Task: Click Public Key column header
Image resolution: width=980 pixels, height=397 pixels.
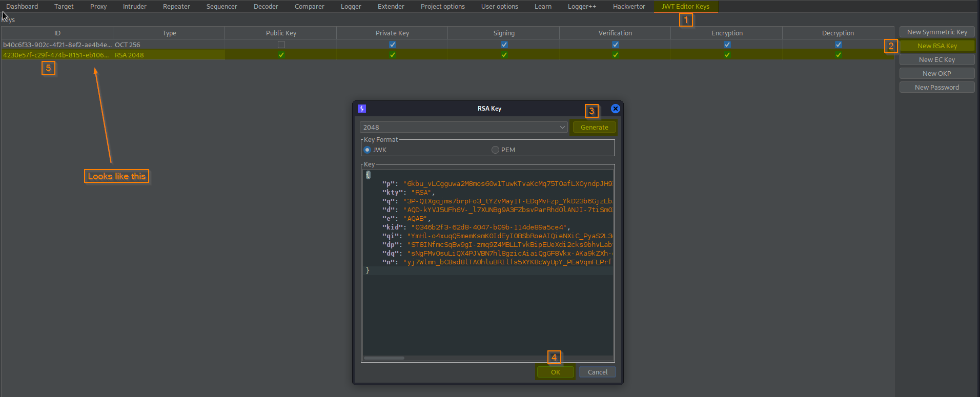Action: click(281, 33)
